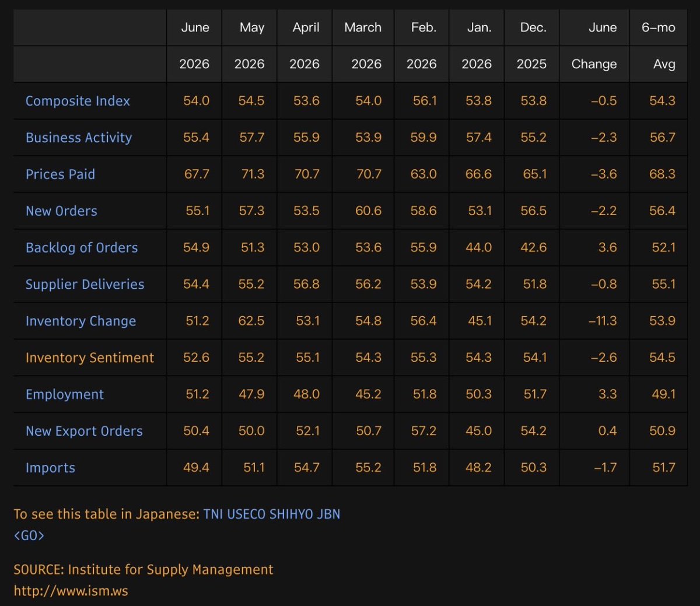Select Prices Paid June value 67.7

point(197,174)
